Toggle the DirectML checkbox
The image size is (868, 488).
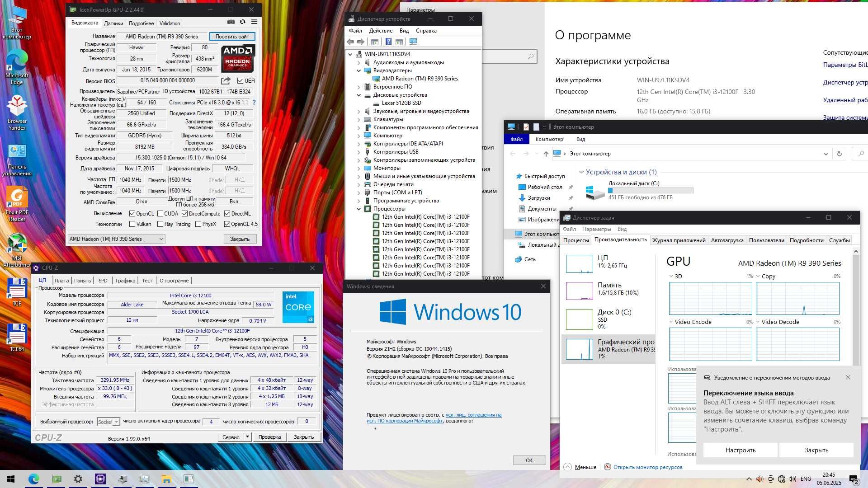(x=227, y=214)
